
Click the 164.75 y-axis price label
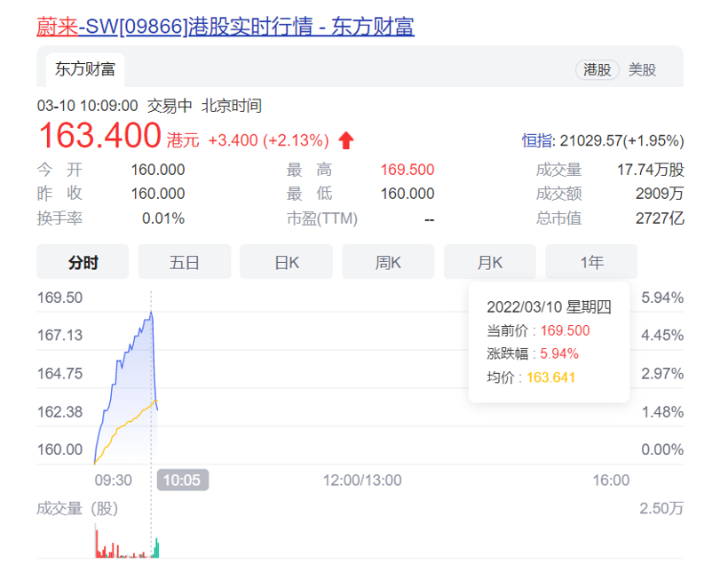click(x=59, y=374)
